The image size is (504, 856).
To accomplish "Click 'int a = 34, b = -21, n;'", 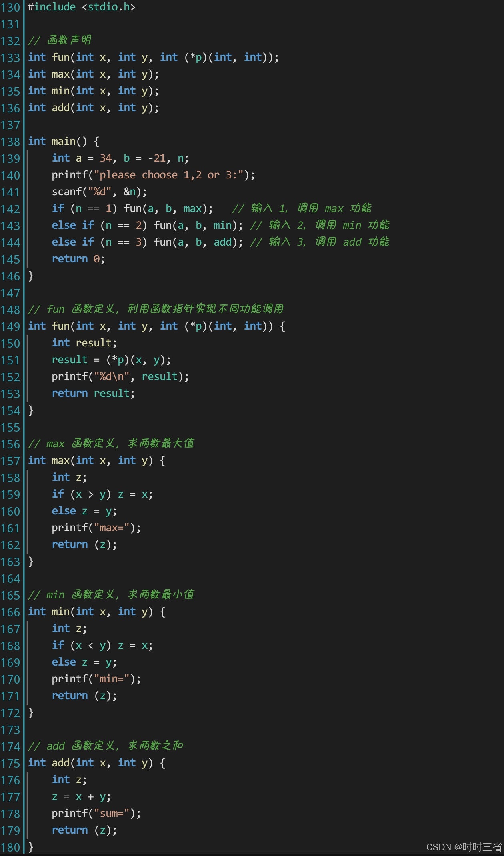I will (x=120, y=158).
